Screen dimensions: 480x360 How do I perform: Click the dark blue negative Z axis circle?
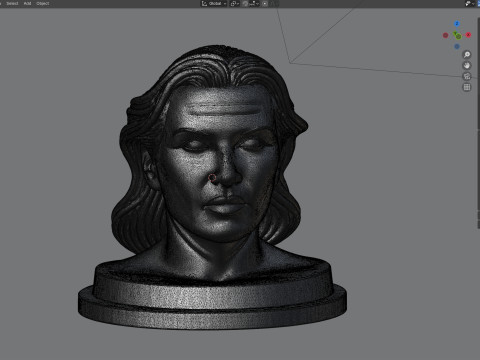[457, 46]
